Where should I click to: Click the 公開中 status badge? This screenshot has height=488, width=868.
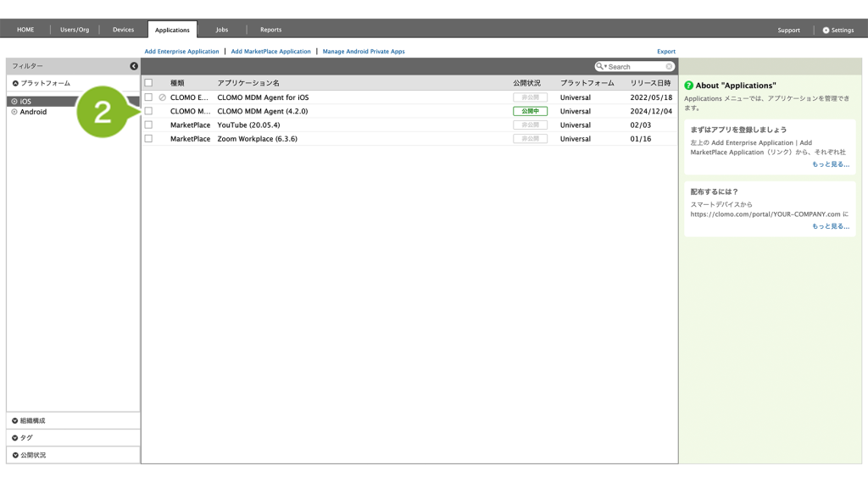tap(530, 111)
